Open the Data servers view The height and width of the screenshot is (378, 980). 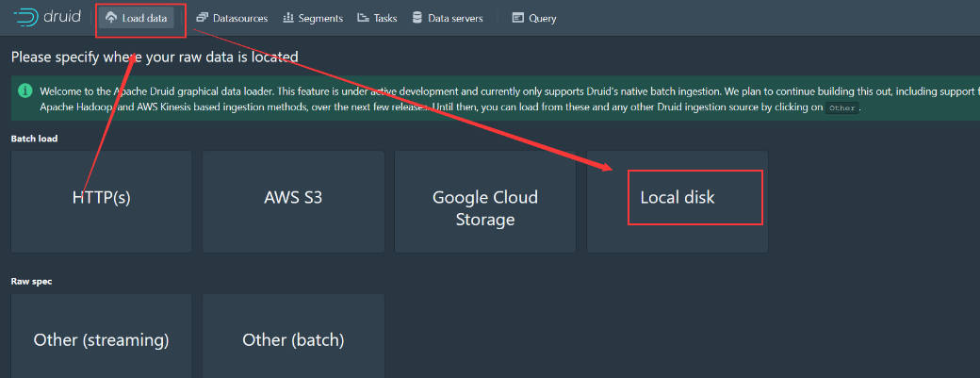tap(448, 18)
